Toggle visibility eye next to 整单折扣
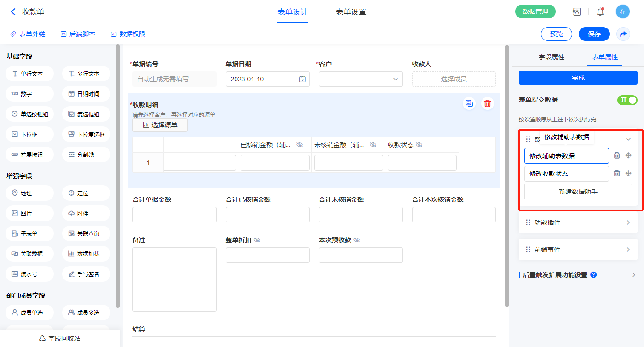Image resolution: width=644 pixels, height=347 pixels. [257, 240]
